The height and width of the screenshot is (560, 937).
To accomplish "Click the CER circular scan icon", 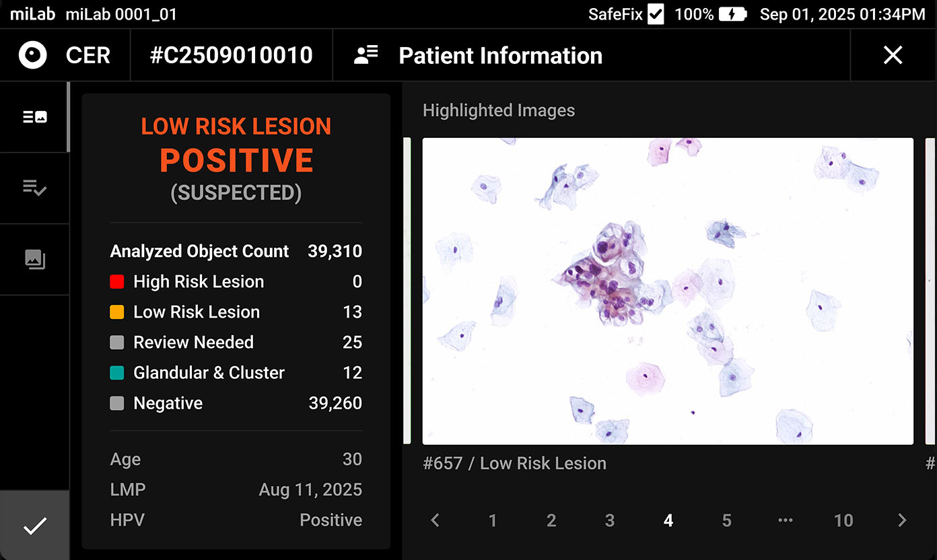I will click(x=32, y=55).
